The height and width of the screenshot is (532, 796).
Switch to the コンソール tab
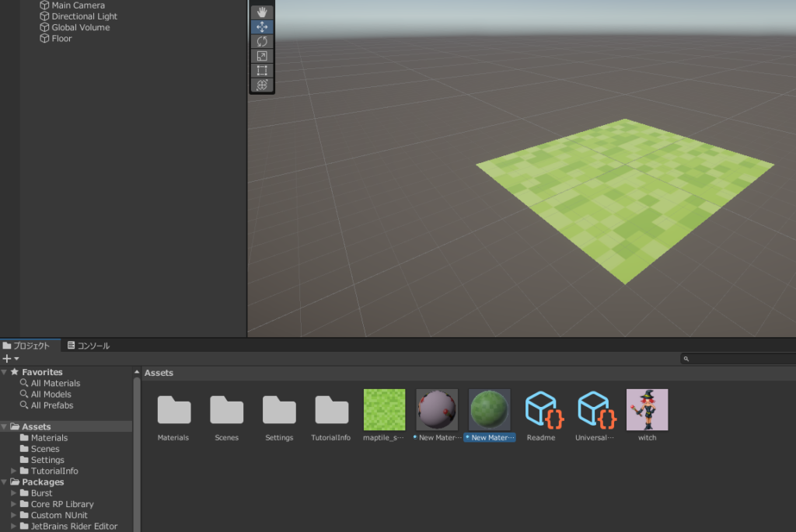(88, 346)
